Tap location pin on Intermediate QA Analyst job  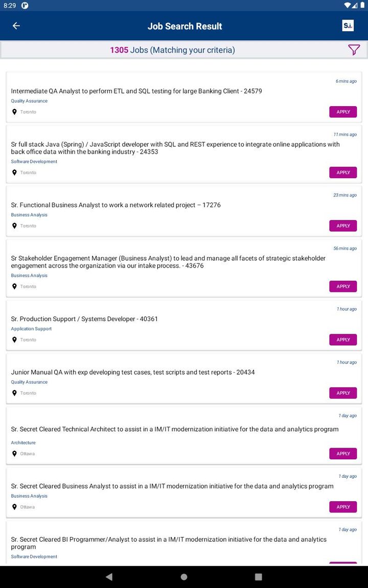click(x=14, y=112)
